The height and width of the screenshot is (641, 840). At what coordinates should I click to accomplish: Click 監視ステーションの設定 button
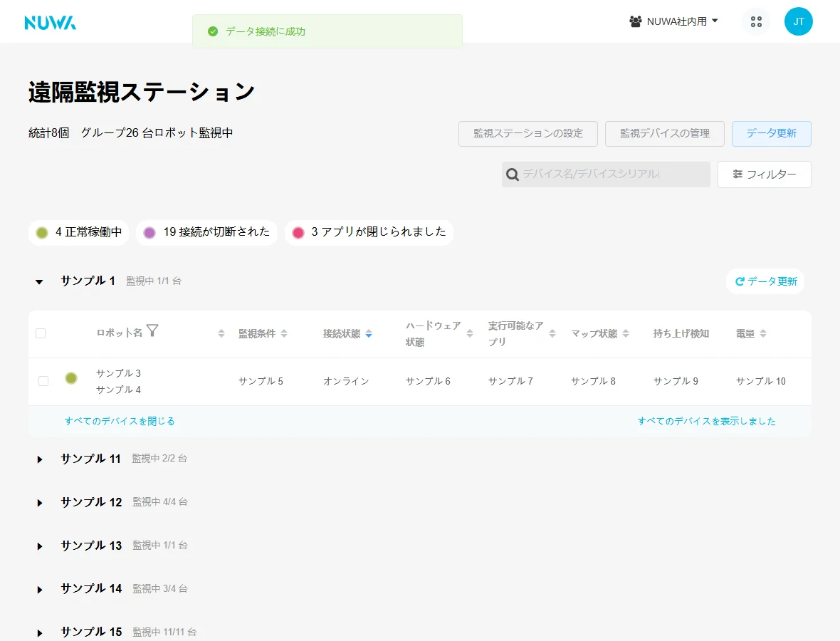527,133
